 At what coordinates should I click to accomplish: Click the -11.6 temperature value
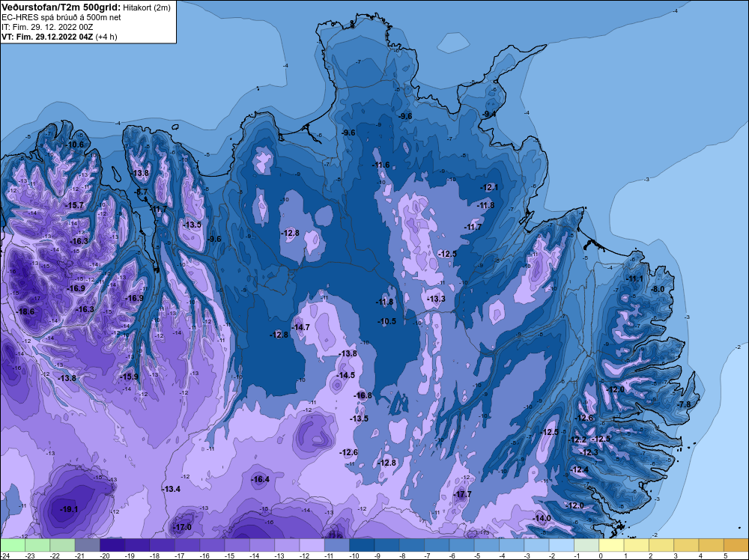(380, 165)
